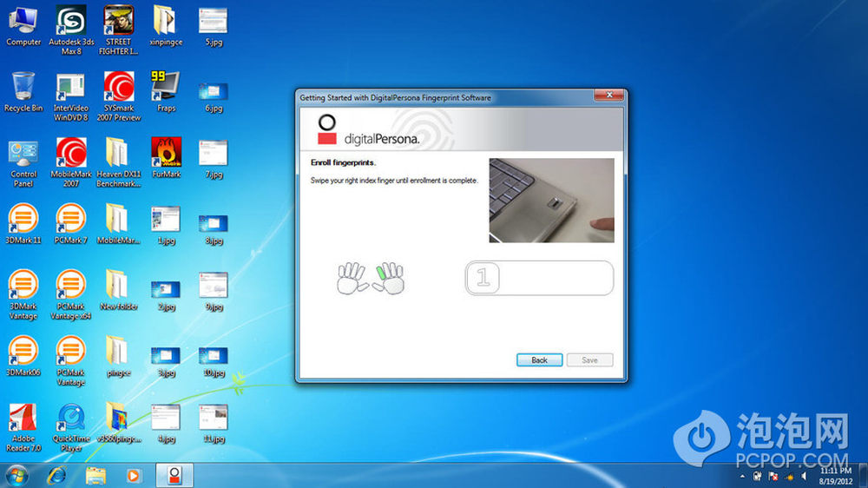Select the 9.jpg file
Screen dimensions: 868x488
coord(214,292)
